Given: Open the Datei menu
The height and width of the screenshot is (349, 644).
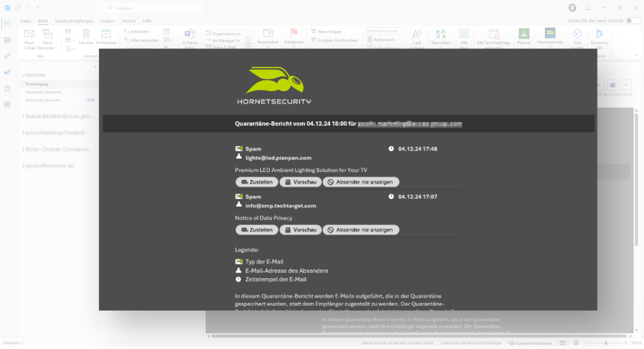Looking at the screenshot, I should coord(26,21).
